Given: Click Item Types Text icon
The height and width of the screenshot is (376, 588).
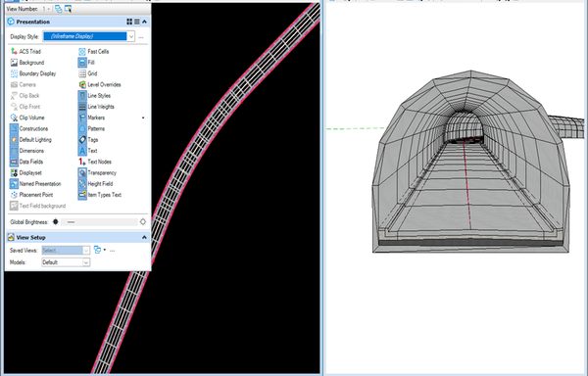Looking at the screenshot, I should 82,195.
